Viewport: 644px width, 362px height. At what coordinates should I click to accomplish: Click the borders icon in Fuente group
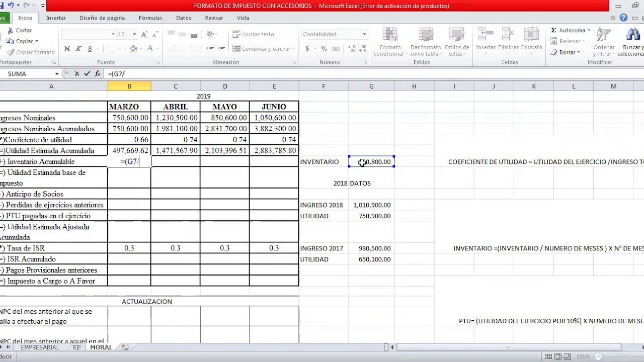click(112, 49)
